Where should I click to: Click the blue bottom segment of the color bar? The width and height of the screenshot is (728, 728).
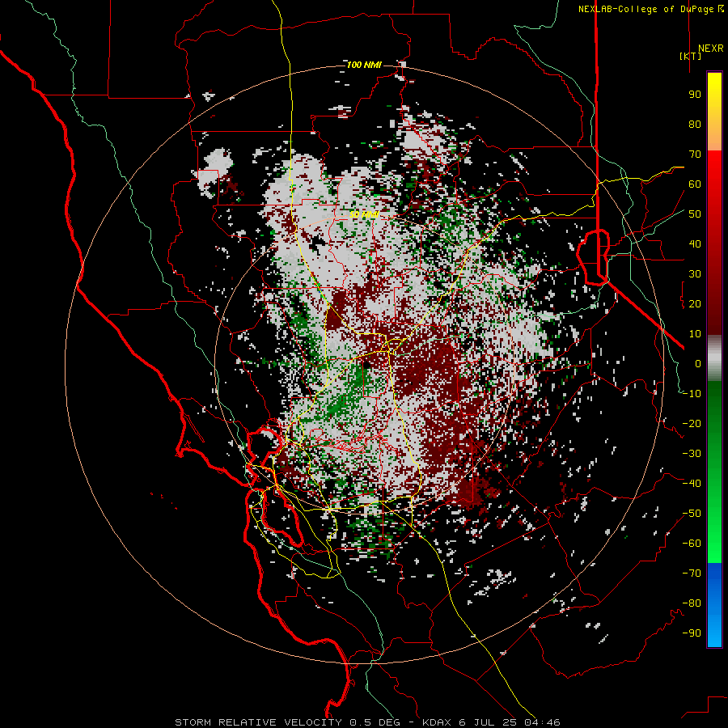(714, 605)
